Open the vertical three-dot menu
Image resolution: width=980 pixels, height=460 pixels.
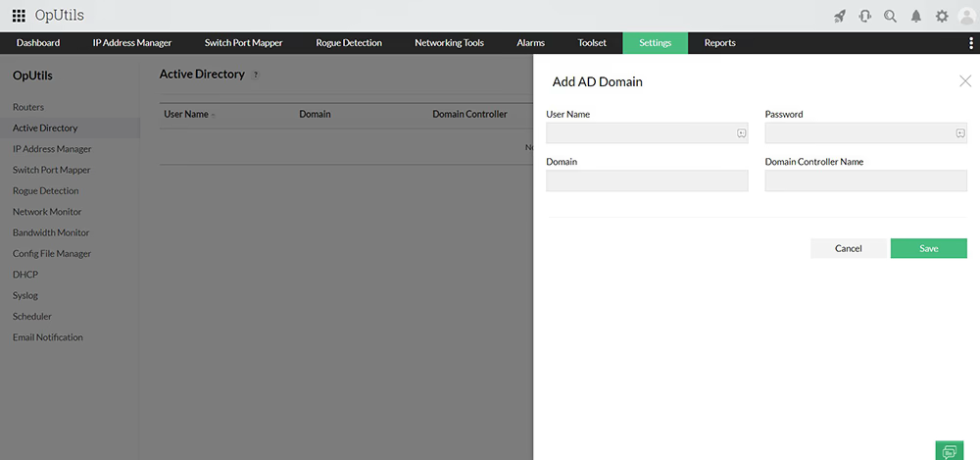pos(970,42)
